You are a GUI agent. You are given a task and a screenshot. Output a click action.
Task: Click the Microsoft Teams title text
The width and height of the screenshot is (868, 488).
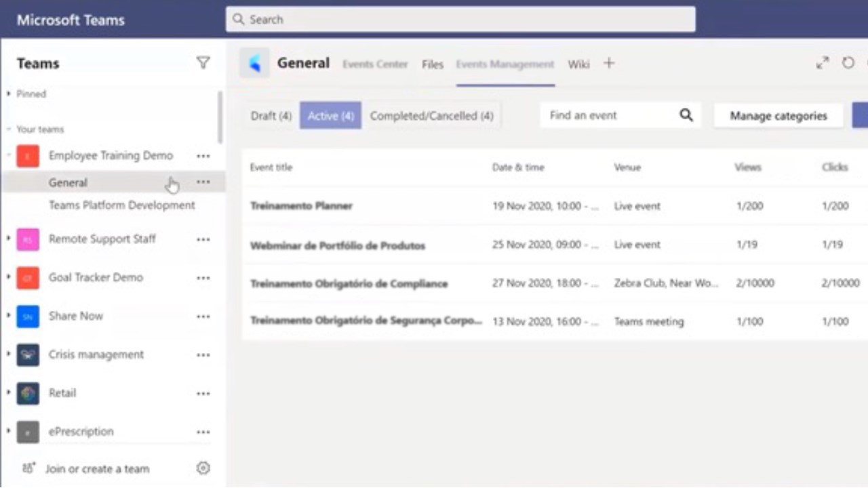point(71,20)
